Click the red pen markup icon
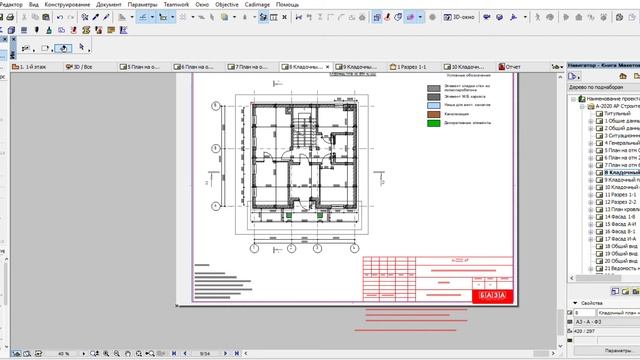Image resolution: width=640 pixels, height=360 pixels. coord(387,17)
